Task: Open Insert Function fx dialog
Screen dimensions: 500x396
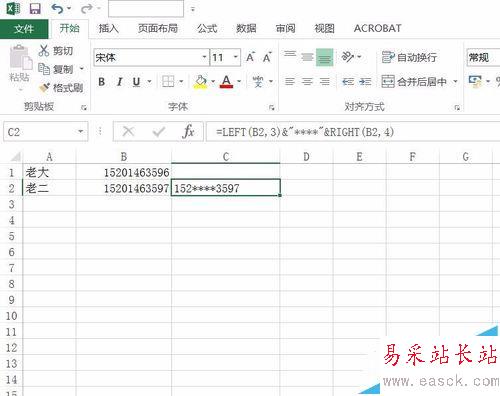Action: pos(188,132)
